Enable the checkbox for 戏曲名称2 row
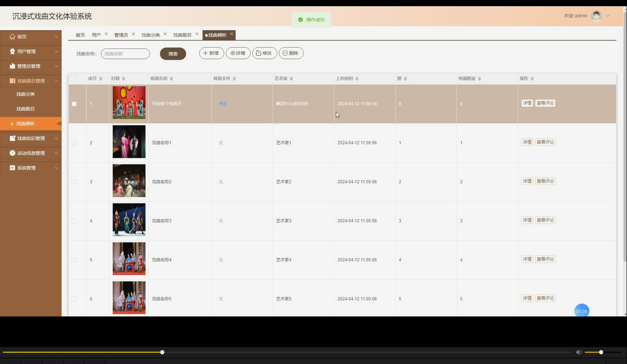The image size is (627, 364). (x=74, y=182)
